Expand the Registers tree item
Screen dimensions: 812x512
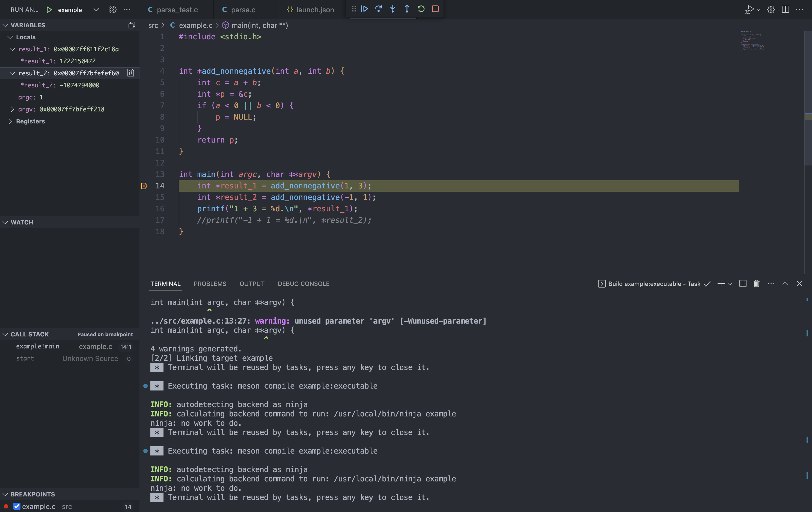tap(10, 121)
